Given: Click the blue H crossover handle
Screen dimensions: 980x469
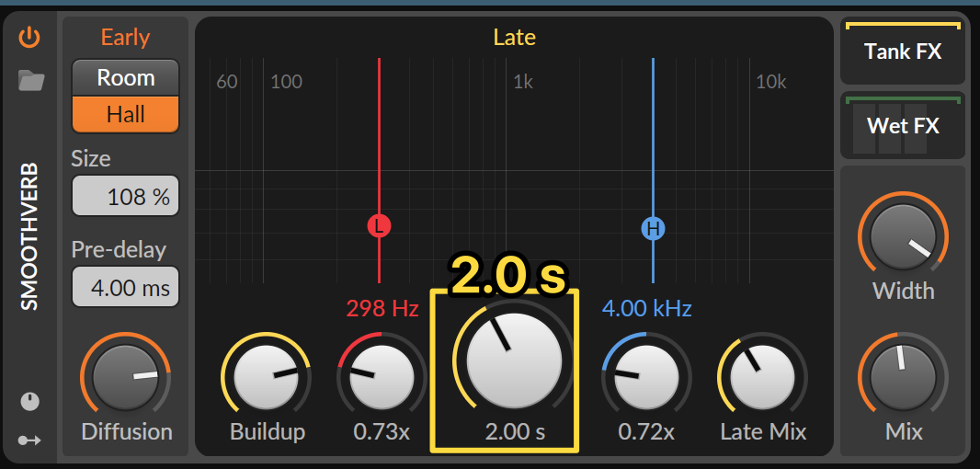Looking at the screenshot, I should point(653,230).
